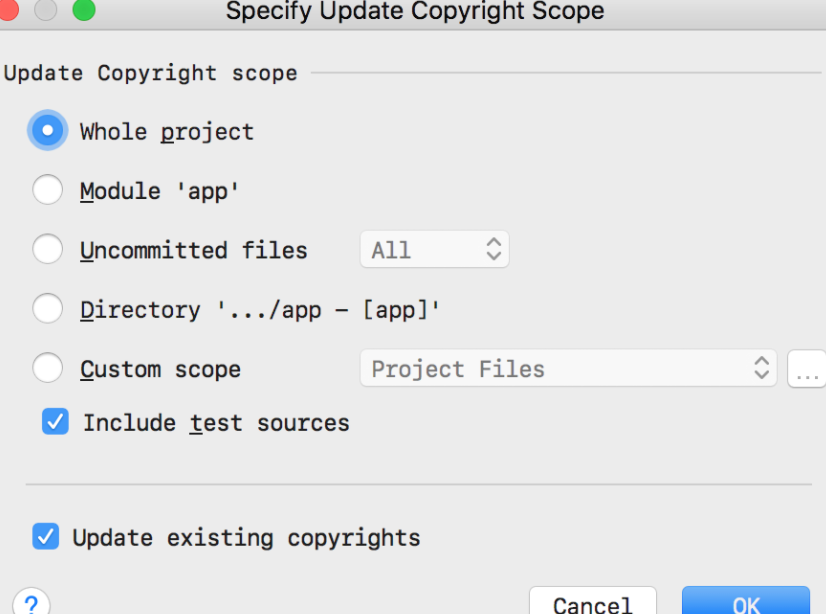The image size is (826, 614).
Task: Expand the Project Files scope dropdown
Action: pyautogui.click(x=568, y=368)
